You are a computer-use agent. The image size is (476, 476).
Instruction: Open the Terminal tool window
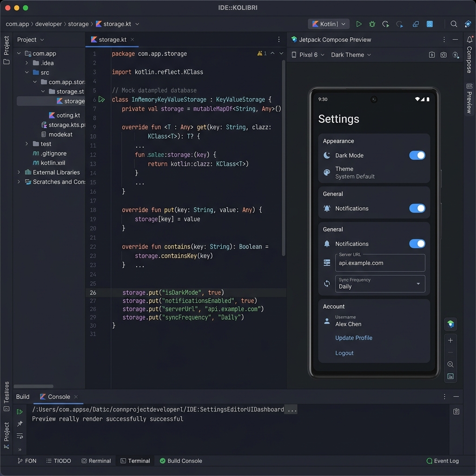tap(135, 461)
